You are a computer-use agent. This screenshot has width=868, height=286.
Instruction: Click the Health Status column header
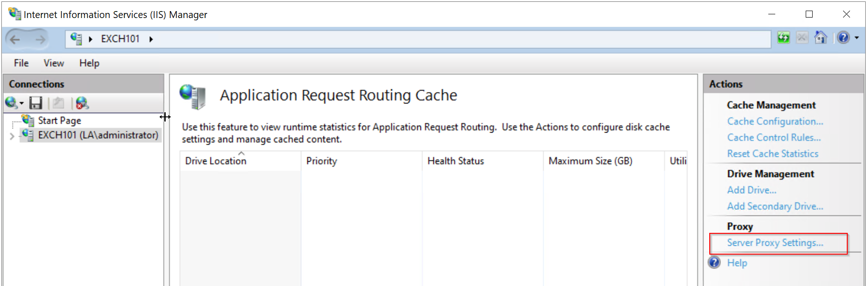455,161
